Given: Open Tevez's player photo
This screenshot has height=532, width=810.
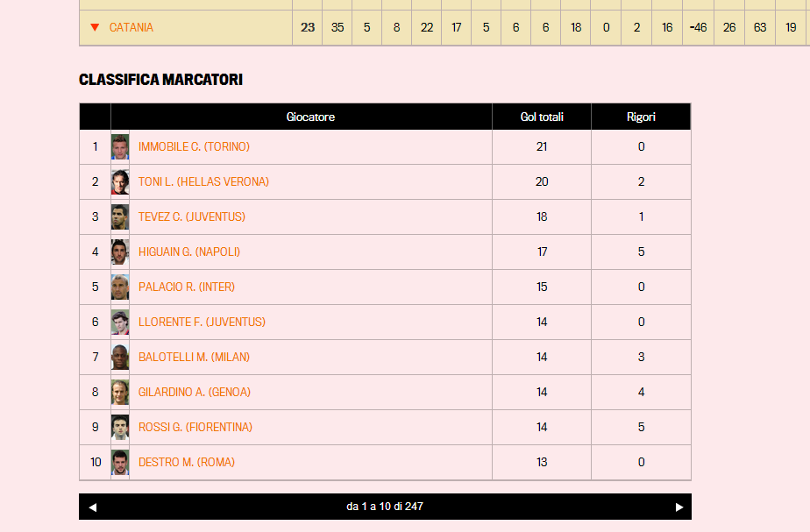Looking at the screenshot, I should pos(120,217).
